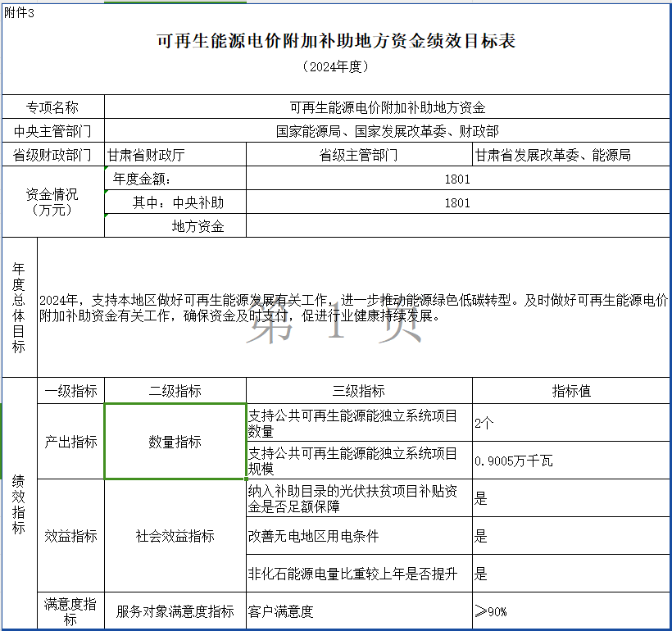The height and width of the screenshot is (631, 672).
Task: Select the 2个 indicator value cell
Action: [570, 424]
